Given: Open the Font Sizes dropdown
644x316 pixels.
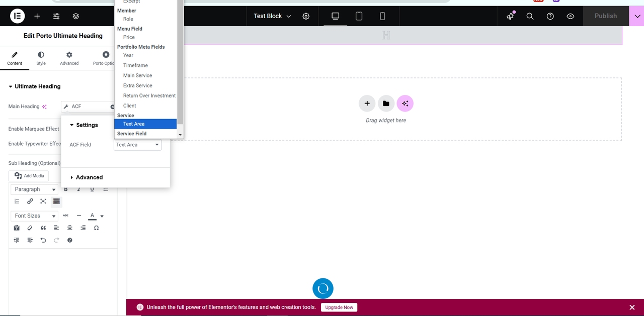Looking at the screenshot, I should click(x=35, y=216).
